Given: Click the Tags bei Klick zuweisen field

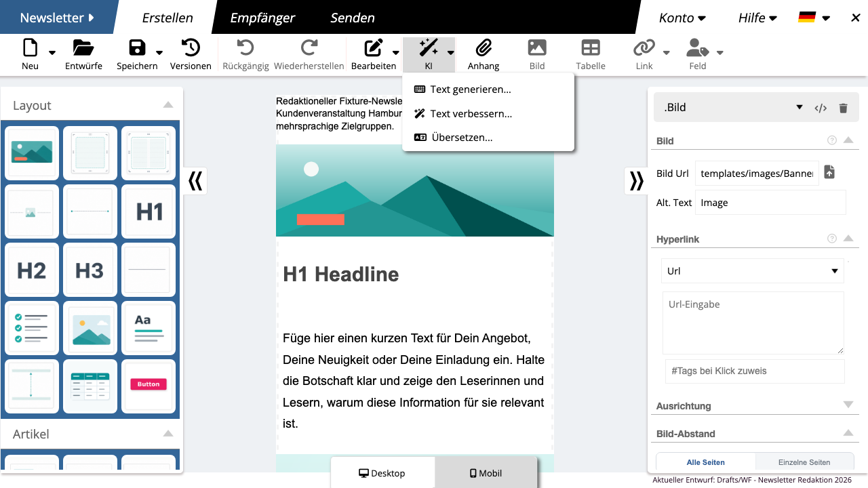Looking at the screenshot, I should 755,371.
